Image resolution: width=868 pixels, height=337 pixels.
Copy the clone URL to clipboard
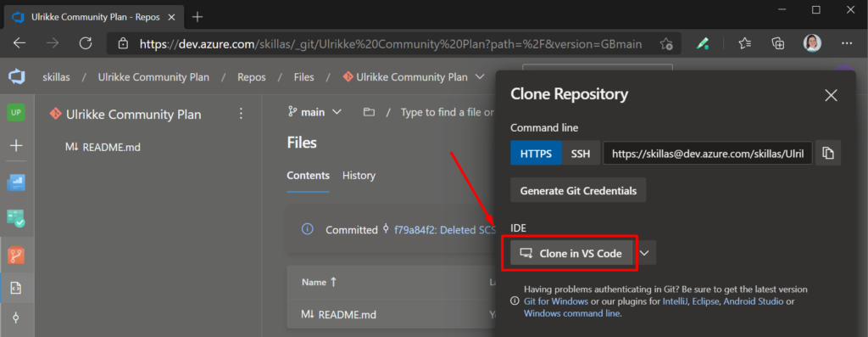point(828,153)
